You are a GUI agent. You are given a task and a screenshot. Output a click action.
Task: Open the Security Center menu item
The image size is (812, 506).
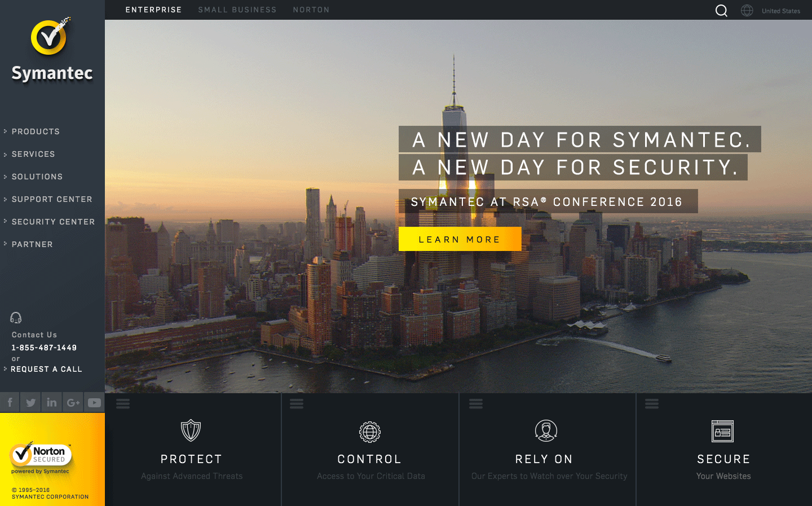click(53, 222)
